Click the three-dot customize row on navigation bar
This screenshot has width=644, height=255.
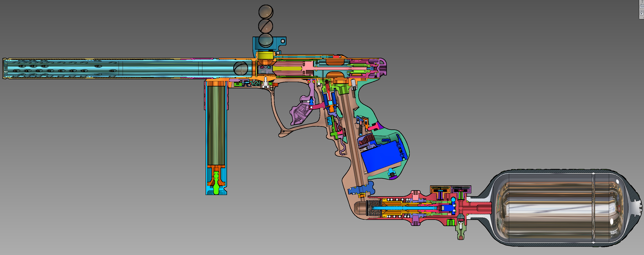(642, 11)
